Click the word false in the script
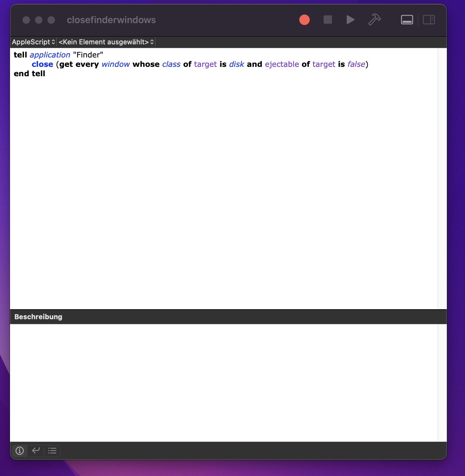 [x=356, y=64]
